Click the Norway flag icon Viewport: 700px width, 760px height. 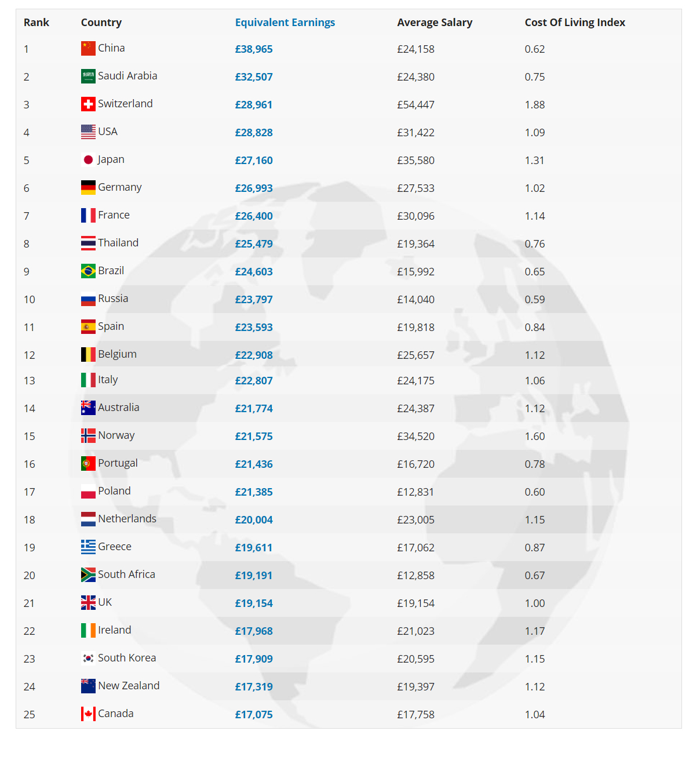tap(88, 435)
